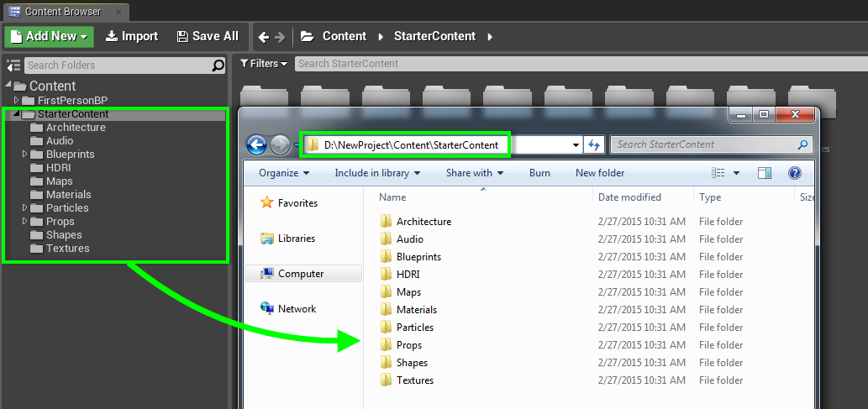Toggle the sources panel icon beside Search Folders

(13, 66)
